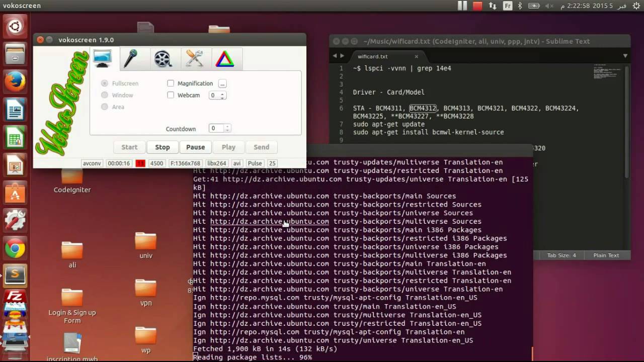Click the vokoscreen pause indicator in top panel
The width and height of the screenshot is (644, 362).
coord(462,6)
